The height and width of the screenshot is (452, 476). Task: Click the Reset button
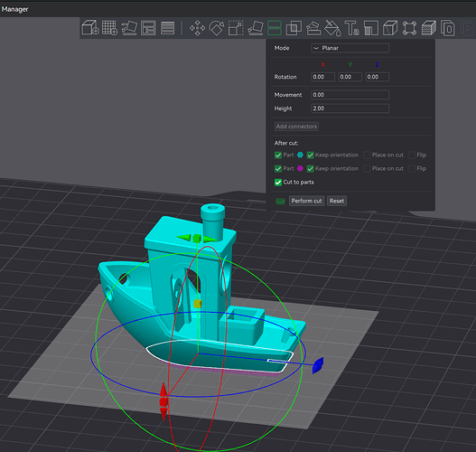(337, 201)
